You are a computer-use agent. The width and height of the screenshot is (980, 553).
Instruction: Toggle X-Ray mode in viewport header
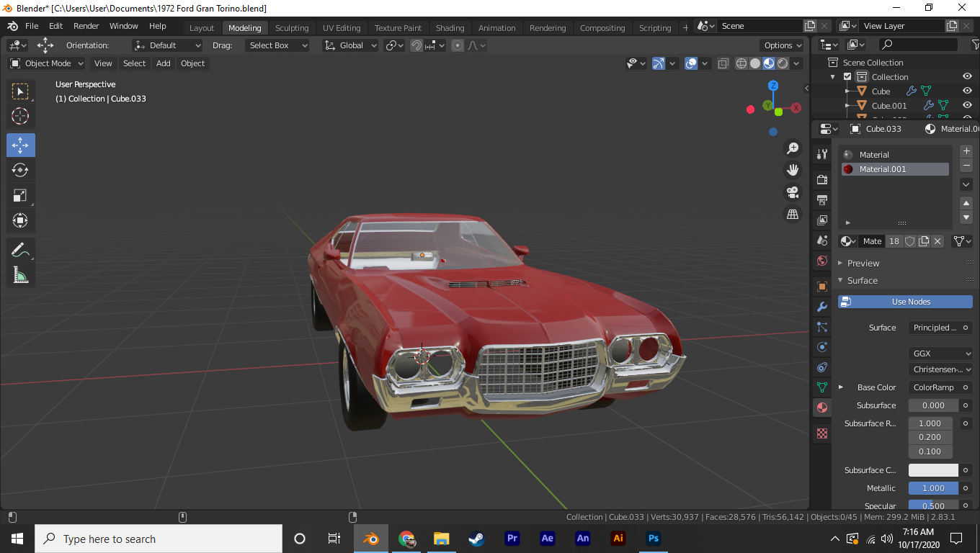click(723, 63)
